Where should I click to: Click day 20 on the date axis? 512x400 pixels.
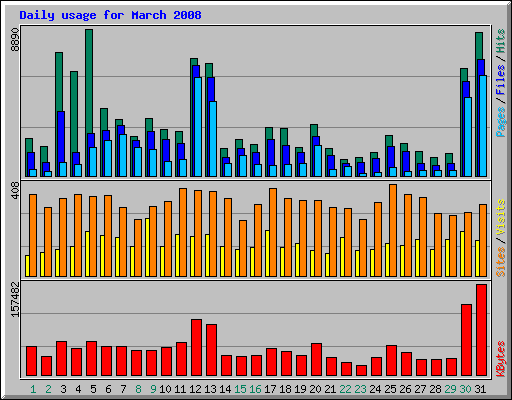point(315,389)
